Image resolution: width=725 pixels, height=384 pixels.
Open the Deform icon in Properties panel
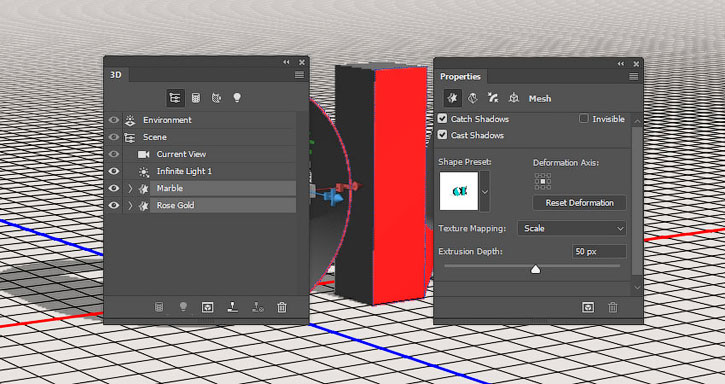pos(473,98)
